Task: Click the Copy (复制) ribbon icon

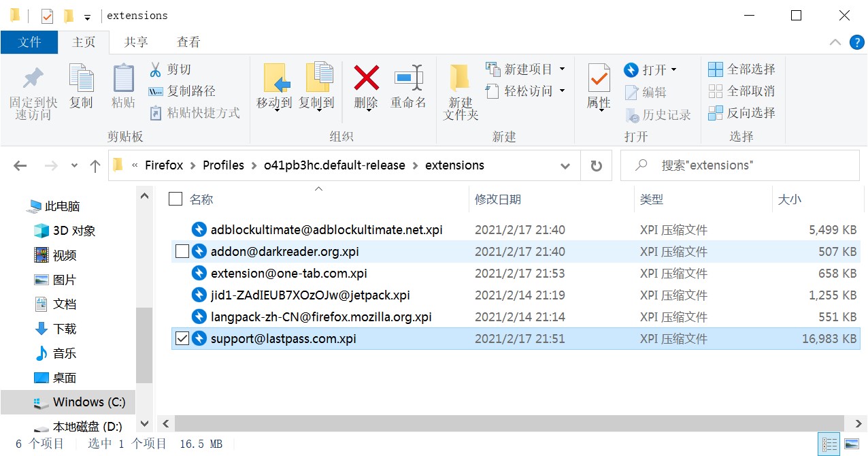Action: point(81,79)
